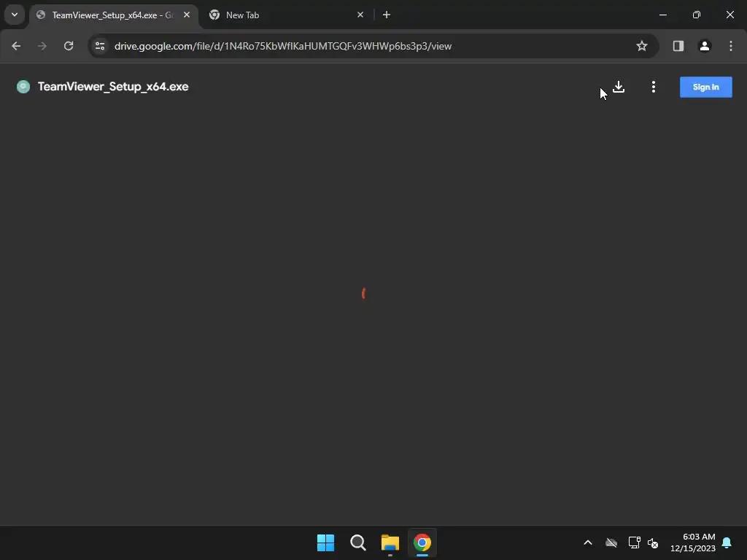Viewport: 747px width, 560px height.
Task: Open the network status tray icon
Action: [634, 542]
